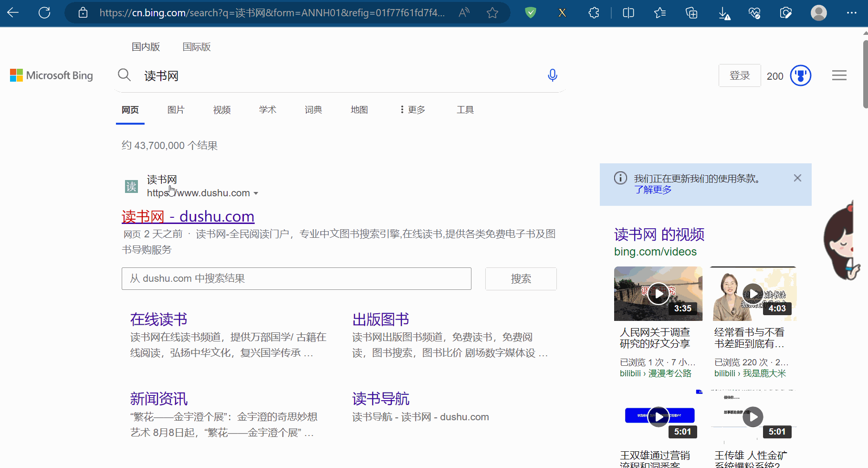Viewport: 868px width, 468px height.
Task: Open the Extensions puzzle icon
Action: coord(594,13)
